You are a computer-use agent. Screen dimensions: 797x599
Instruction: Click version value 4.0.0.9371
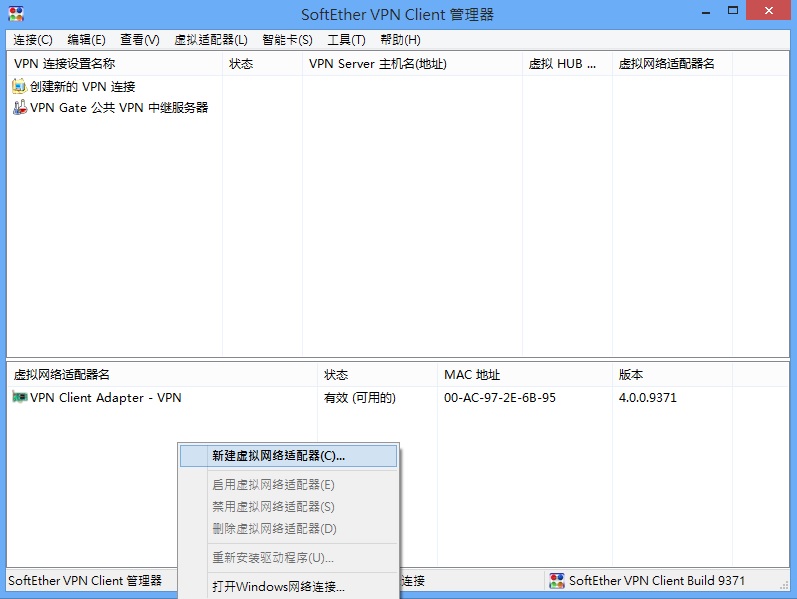coord(648,398)
